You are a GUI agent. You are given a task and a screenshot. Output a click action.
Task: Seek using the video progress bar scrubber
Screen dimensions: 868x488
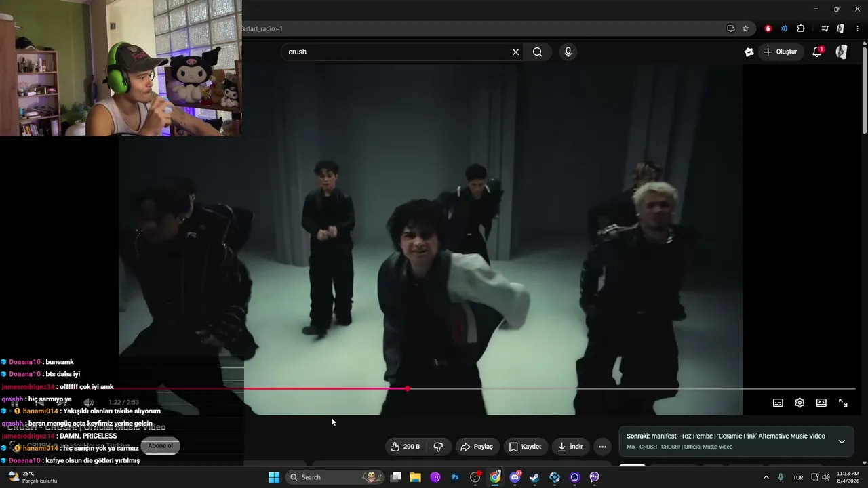(407, 388)
